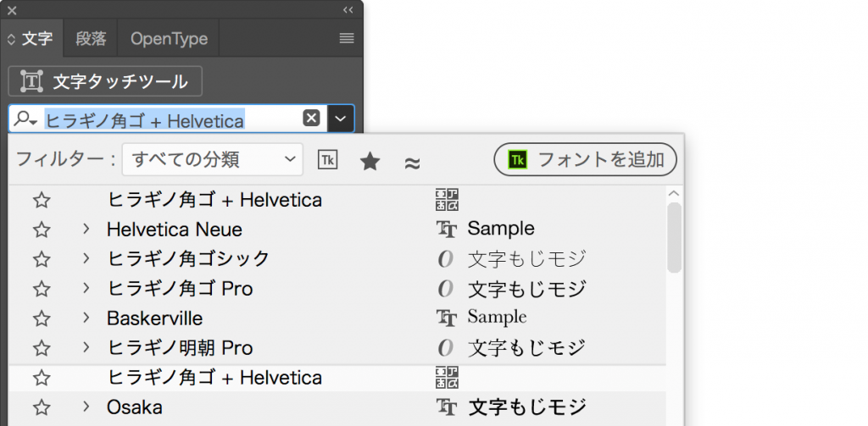
Task: Show favorite fonts with star filter
Action: click(370, 162)
